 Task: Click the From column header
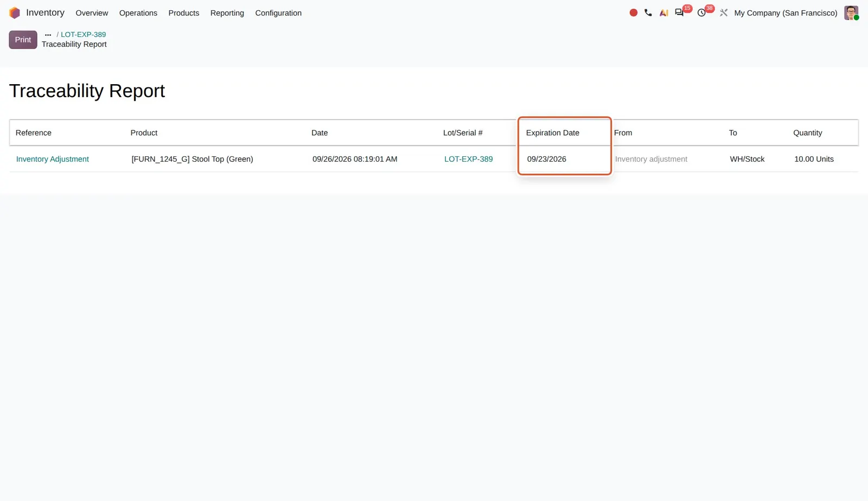pyautogui.click(x=623, y=132)
